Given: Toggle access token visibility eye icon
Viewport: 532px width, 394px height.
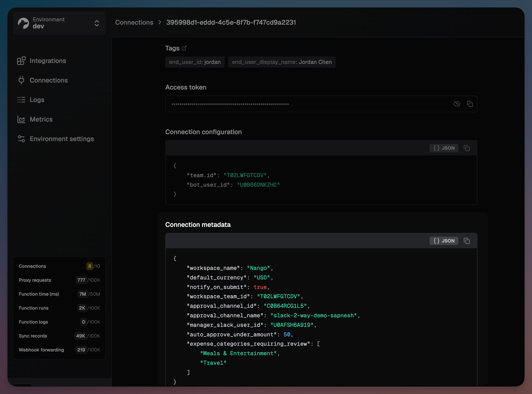Looking at the screenshot, I should point(457,104).
